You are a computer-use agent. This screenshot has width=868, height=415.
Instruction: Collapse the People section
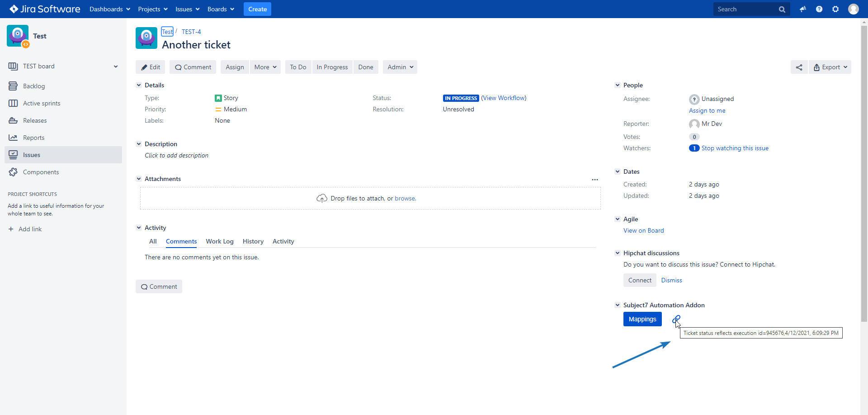click(x=618, y=85)
